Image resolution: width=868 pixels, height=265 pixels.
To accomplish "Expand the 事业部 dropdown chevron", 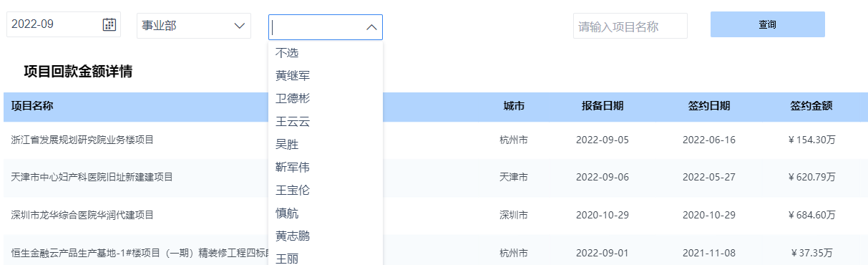I will 240,26.
